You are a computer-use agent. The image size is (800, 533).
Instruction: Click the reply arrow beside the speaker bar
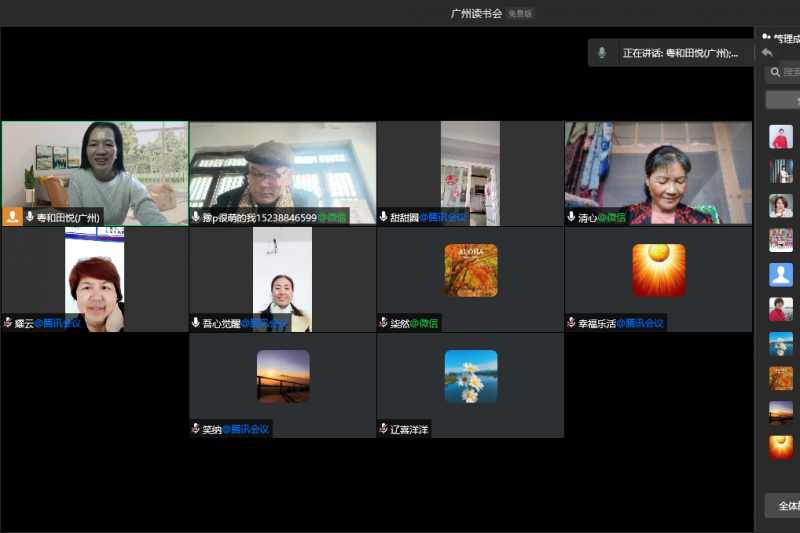click(x=767, y=53)
